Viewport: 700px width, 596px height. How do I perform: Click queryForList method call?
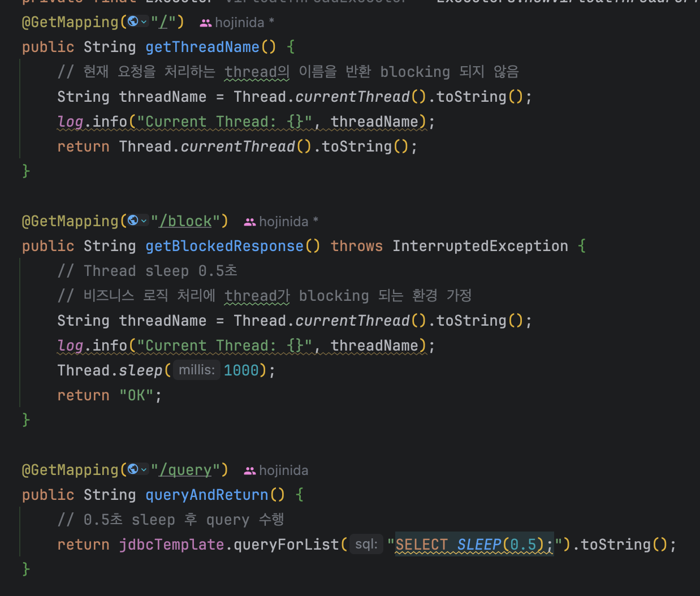287,545
